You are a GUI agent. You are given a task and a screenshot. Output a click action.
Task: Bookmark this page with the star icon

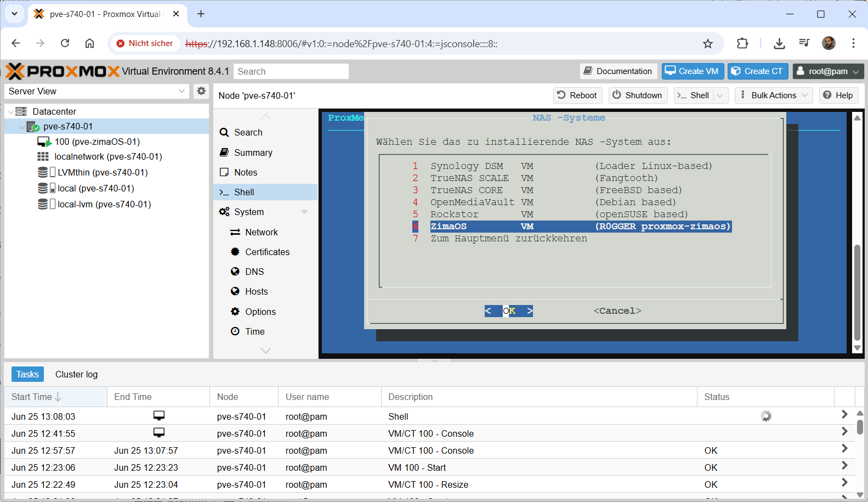click(708, 44)
